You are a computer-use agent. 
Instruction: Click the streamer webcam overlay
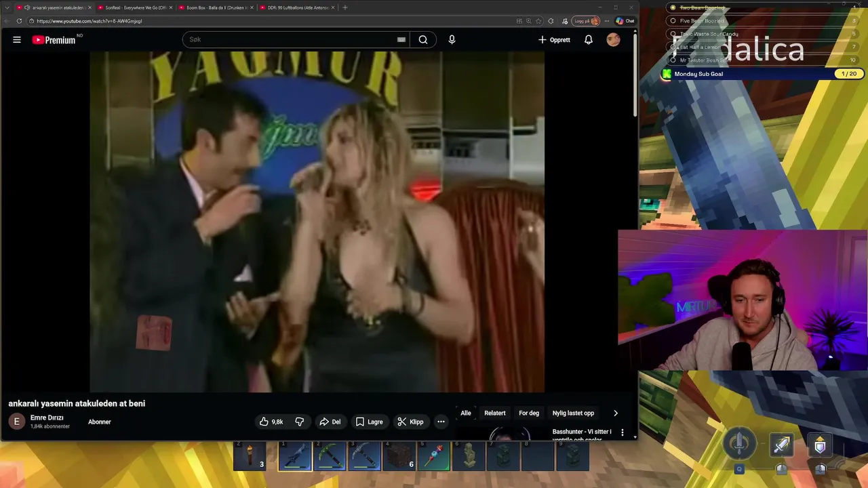pos(743,300)
